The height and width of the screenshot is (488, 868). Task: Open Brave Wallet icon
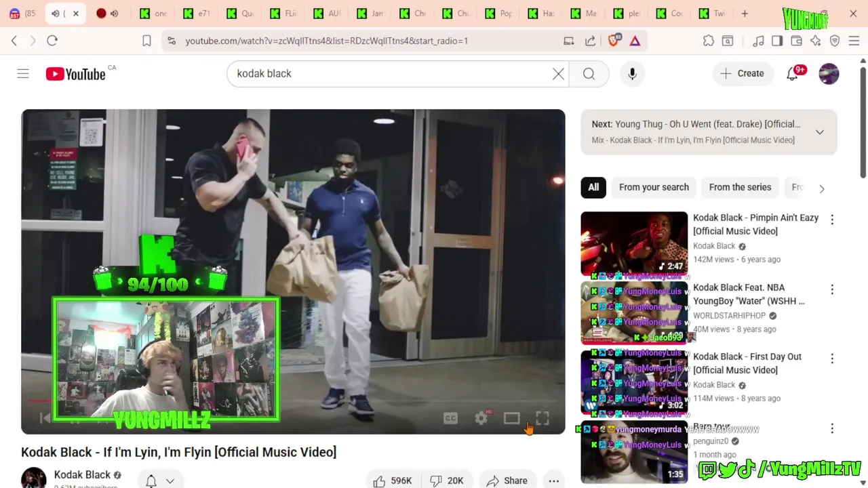point(797,41)
